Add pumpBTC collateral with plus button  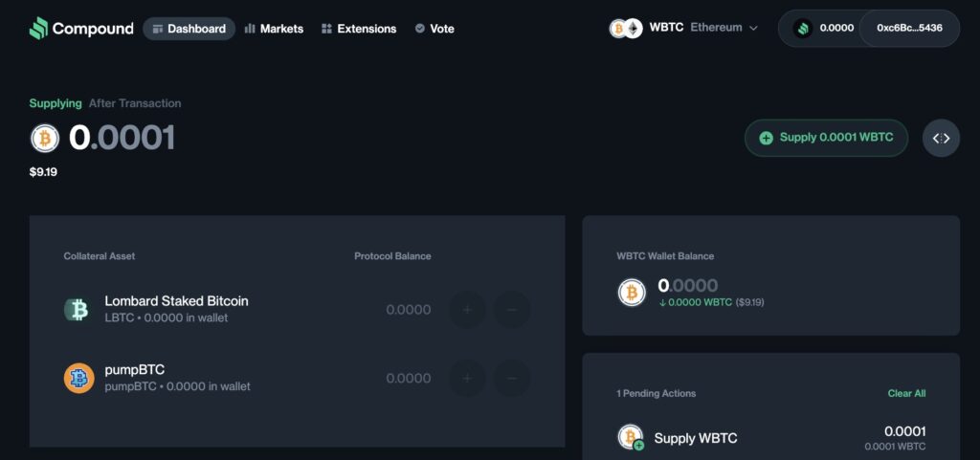(467, 379)
